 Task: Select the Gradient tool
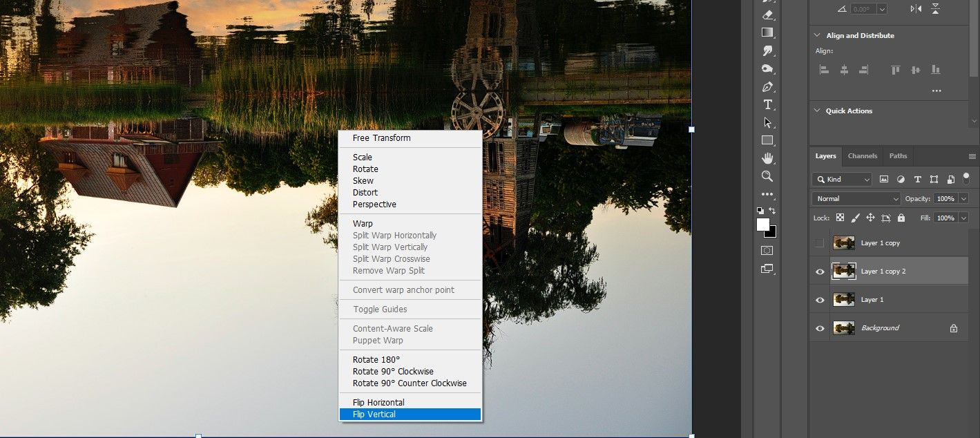coord(767,32)
